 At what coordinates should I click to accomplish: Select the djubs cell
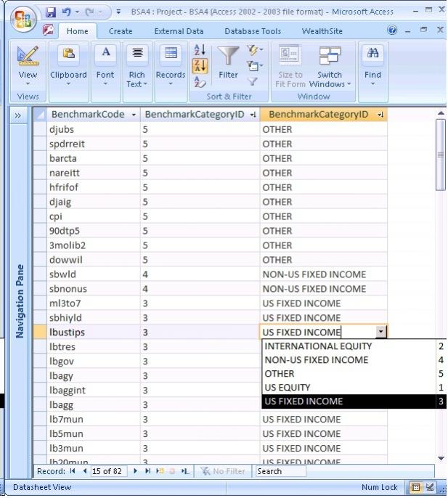click(94, 129)
